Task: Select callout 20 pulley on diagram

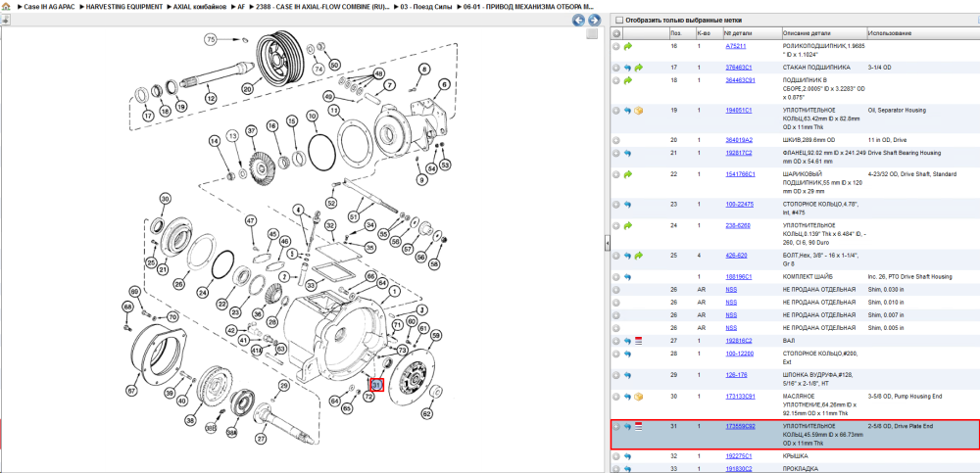Action: (248, 90)
